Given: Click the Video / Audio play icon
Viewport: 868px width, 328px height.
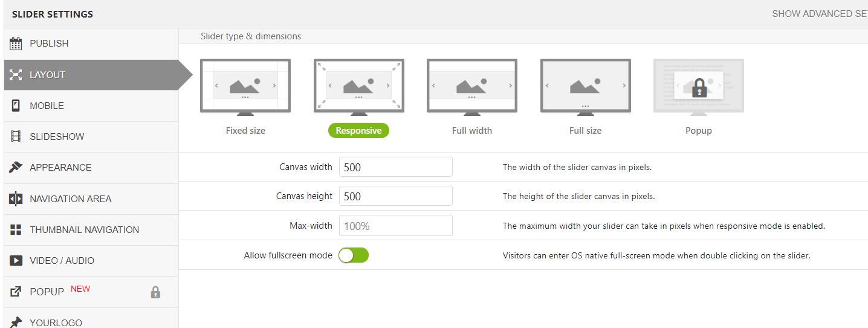Looking at the screenshot, I should pos(16,261).
